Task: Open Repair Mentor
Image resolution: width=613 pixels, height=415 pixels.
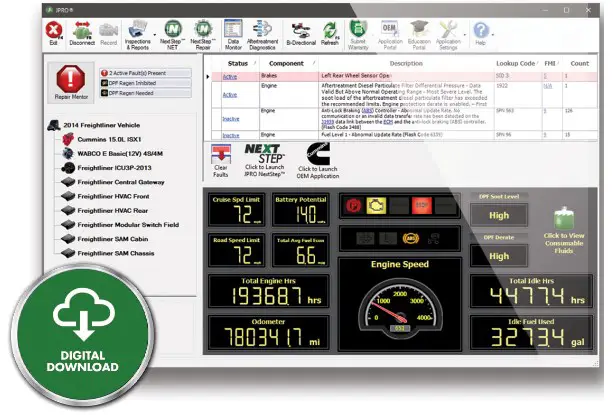Action: (71, 82)
